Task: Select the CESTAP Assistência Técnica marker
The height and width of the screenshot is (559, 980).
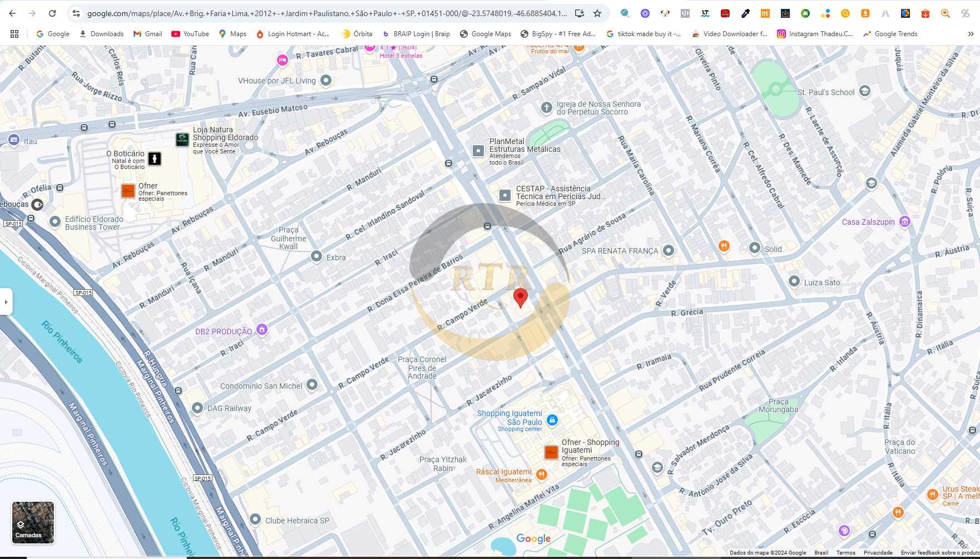Action: (504, 195)
